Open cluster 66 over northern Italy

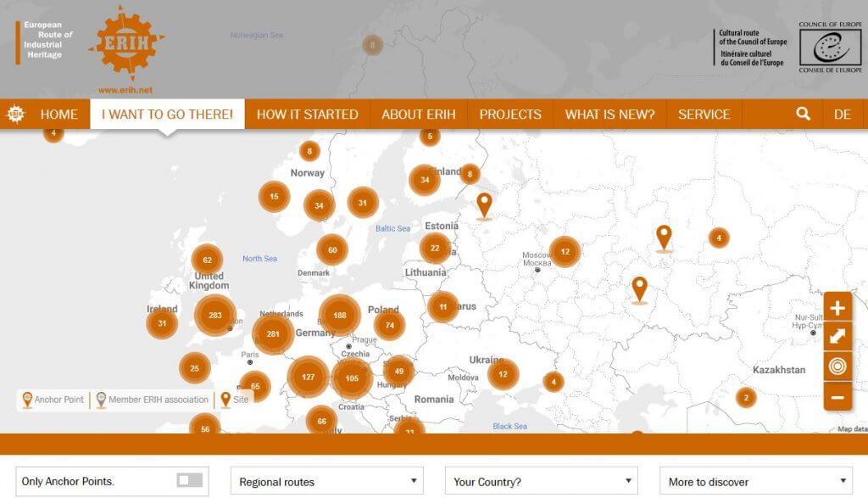point(321,421)
